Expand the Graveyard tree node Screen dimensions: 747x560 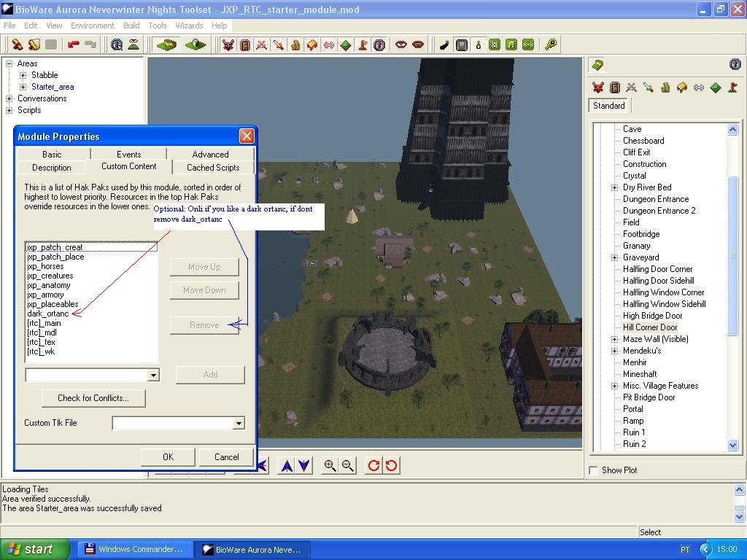(x=614, y=257)
